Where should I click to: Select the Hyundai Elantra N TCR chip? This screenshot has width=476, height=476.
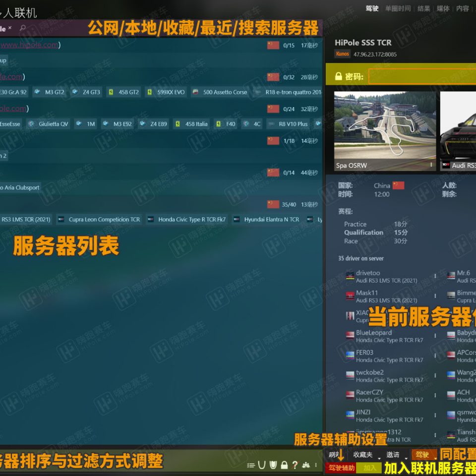(x=267, y=219)
